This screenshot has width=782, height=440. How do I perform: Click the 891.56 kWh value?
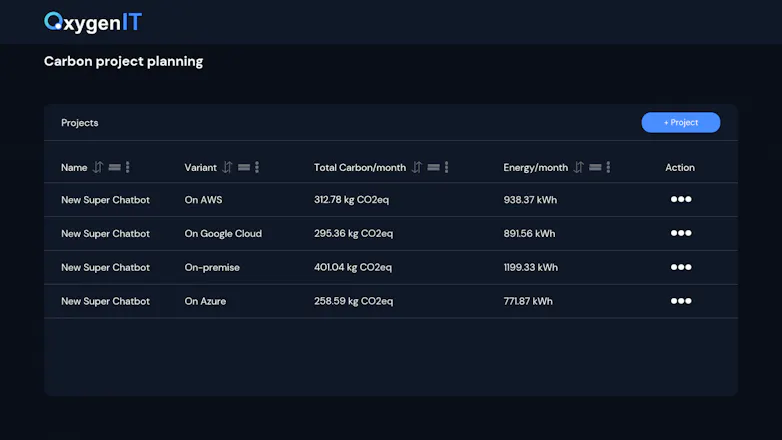(x=529, y=233)
